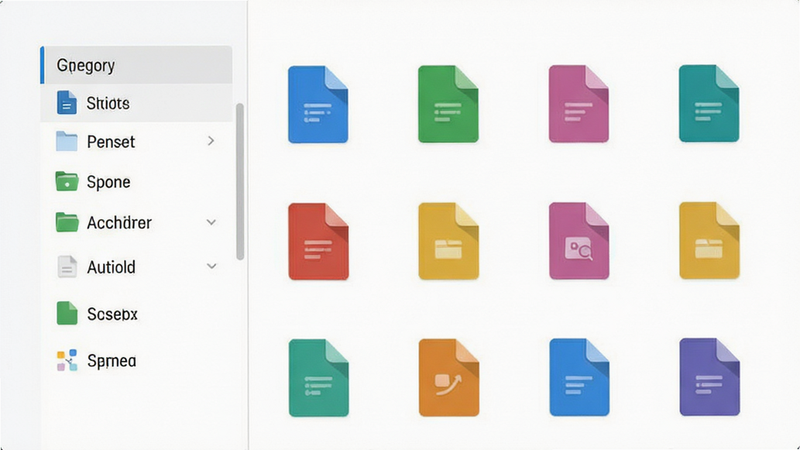Click the gray document icon beside Autiold

(67, 266)
